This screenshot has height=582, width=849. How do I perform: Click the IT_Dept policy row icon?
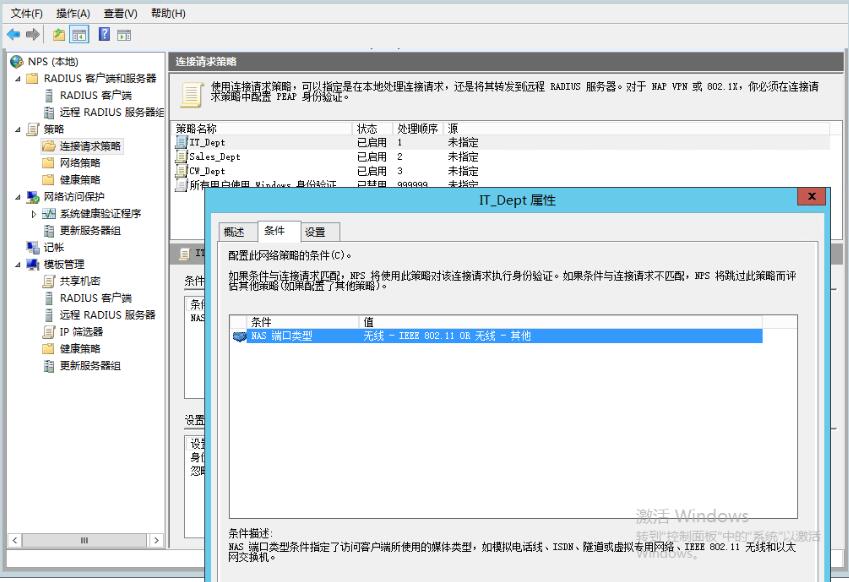(x=181, y=142)
